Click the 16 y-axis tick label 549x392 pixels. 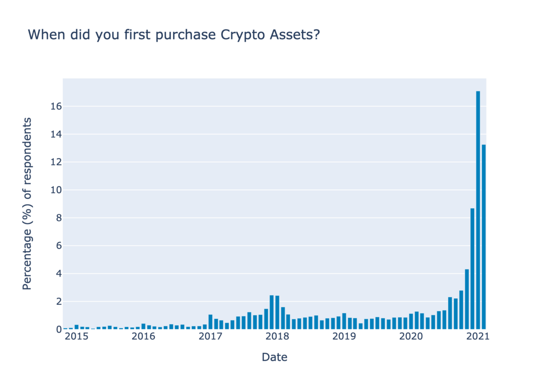pyautogui.click(x=56, y=106)
